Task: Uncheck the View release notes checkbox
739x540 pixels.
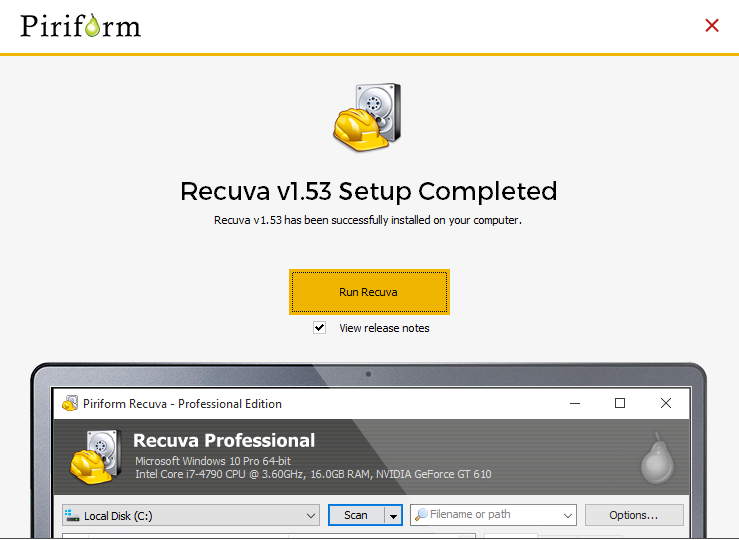Action: point(319,327)
